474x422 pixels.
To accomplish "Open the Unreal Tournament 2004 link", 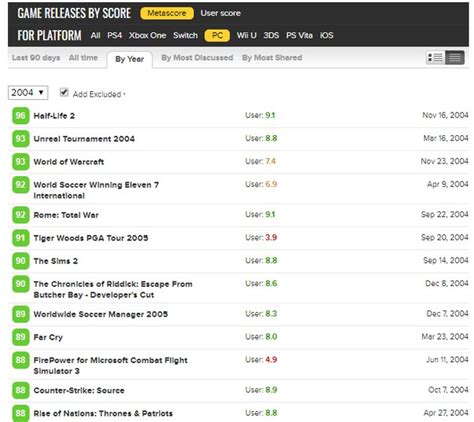I will [84, 139].
